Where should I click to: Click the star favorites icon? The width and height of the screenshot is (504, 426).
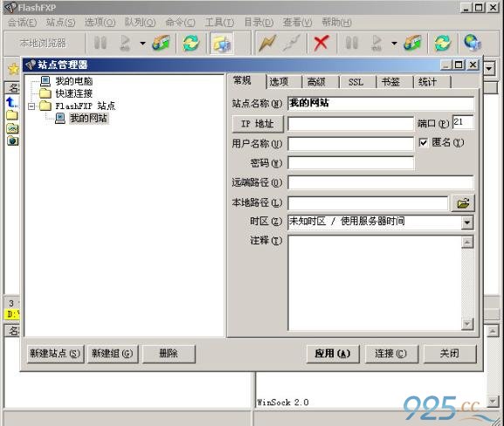(x=13, y=69)
